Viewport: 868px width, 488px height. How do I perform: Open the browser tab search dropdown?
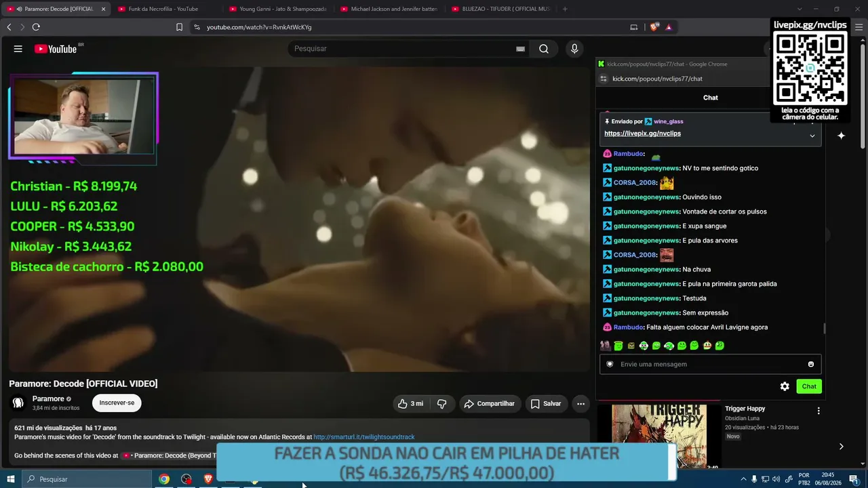[x=799, y=9]
